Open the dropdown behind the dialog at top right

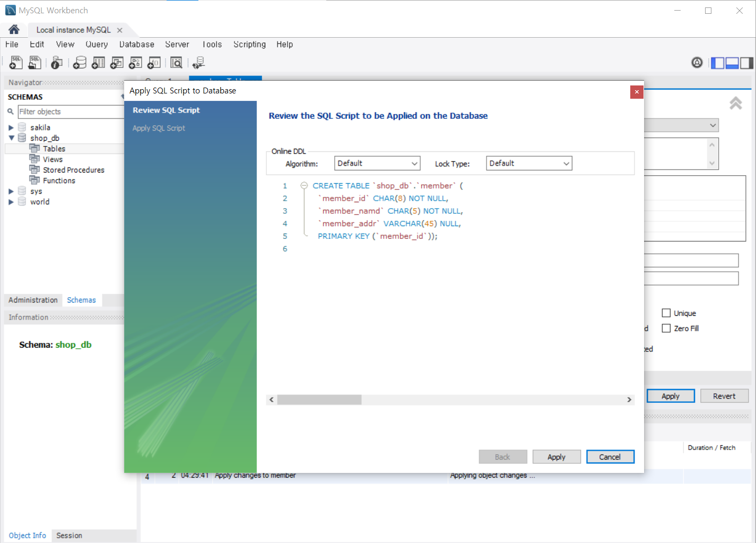coord(712,125)
